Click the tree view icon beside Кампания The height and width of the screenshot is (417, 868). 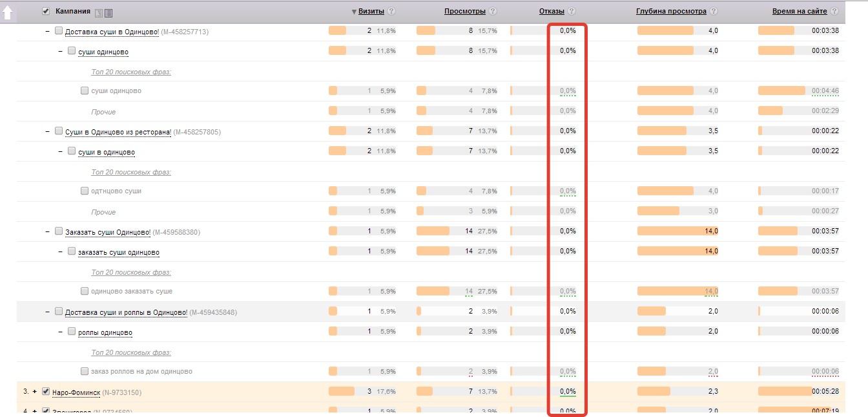98,13
